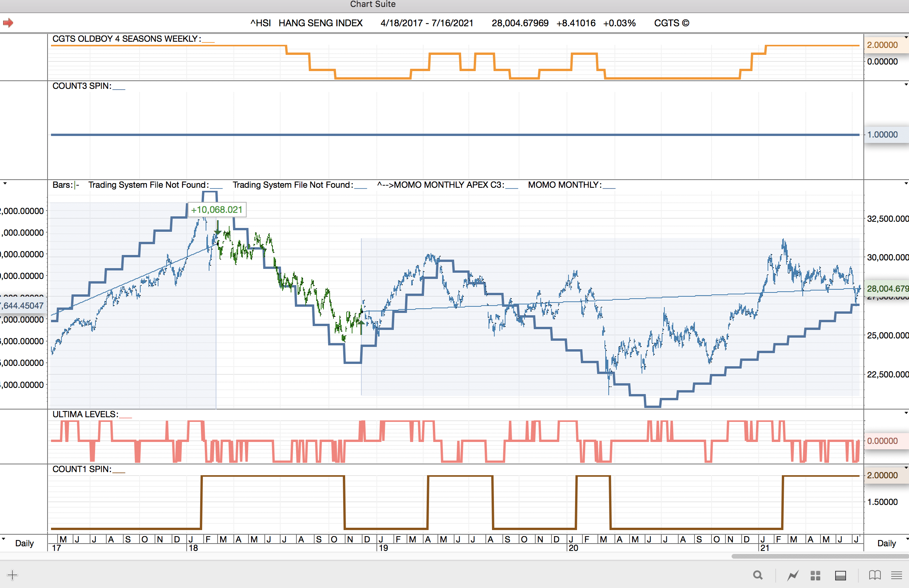Open the right Daily periodicity menu
This screenshot has width=909, height=588.
pos(886,543)
